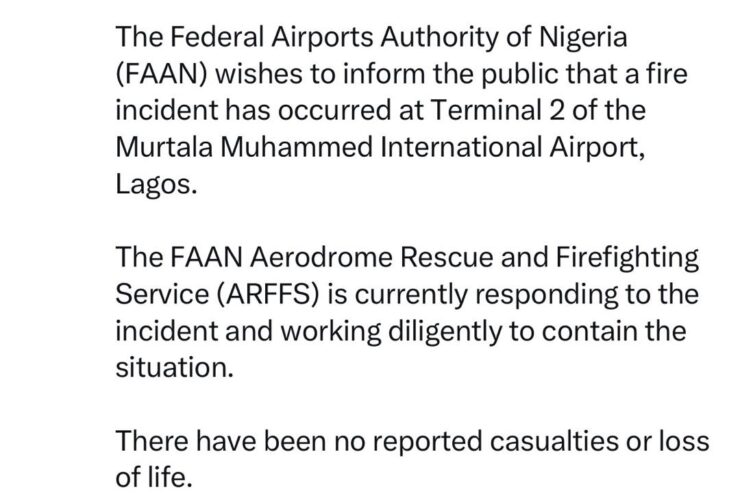
Task: Click the phrase 'of life.' on the last line
Action: pos(154,477)
